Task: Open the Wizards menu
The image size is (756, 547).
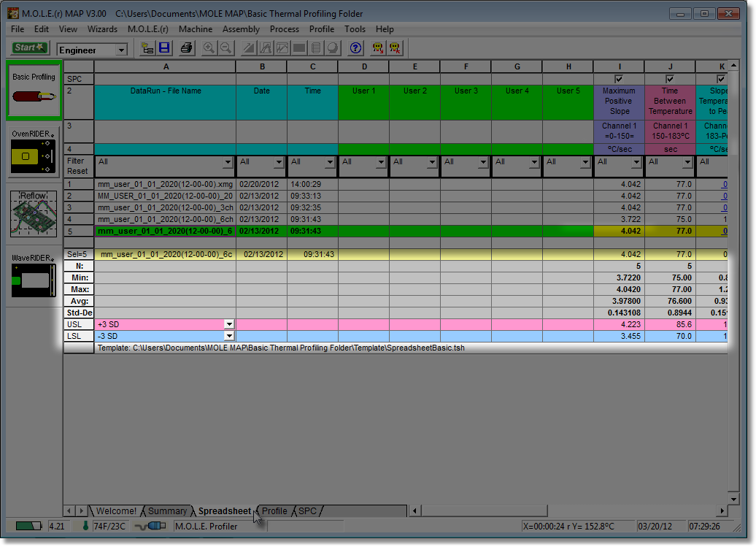Action: coord(102,29)
